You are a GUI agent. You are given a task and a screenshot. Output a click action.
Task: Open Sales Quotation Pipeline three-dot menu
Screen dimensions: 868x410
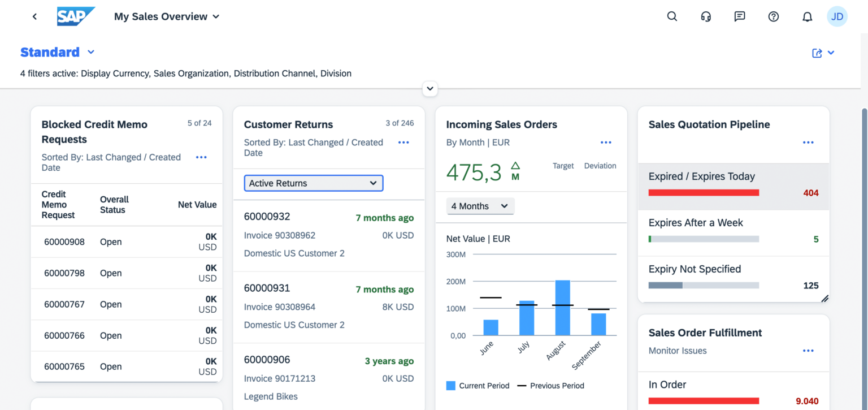tap(808, 143)
